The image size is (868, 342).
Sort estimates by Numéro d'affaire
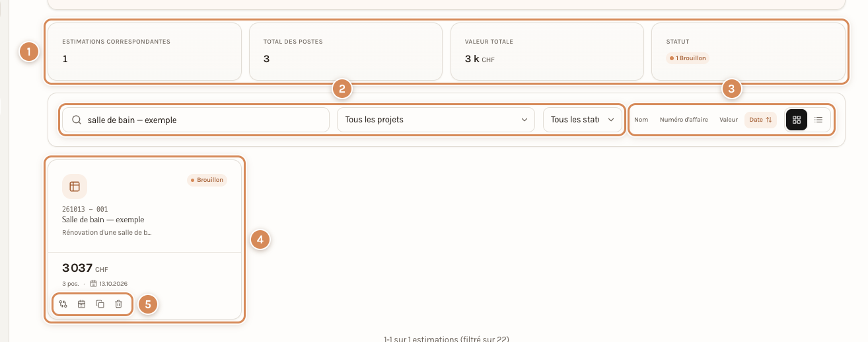pos(684,120)
